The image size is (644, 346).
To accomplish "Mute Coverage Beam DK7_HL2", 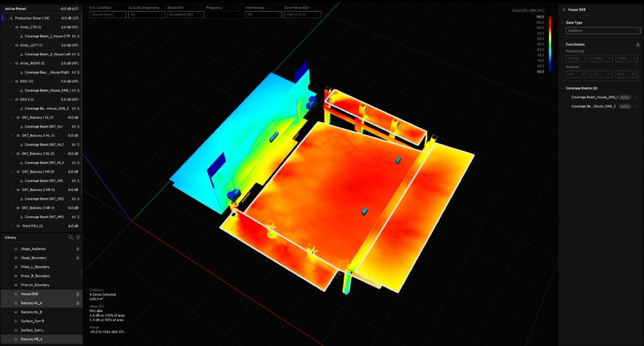I will (74, 145).
